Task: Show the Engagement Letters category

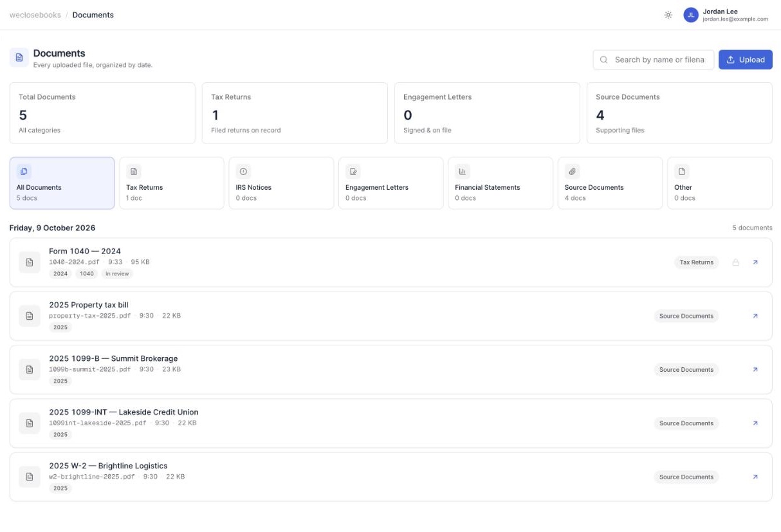Action: coord(391,183)
